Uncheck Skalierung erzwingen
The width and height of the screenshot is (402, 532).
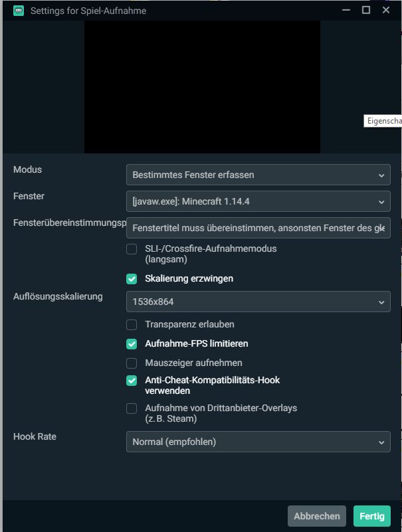point(132,279)
